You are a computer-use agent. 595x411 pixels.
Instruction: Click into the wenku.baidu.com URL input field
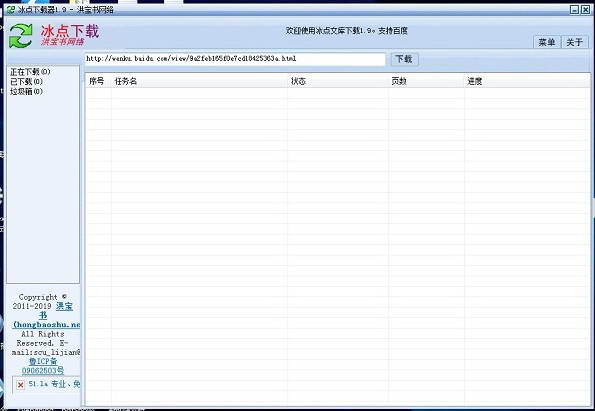(235, 59)
